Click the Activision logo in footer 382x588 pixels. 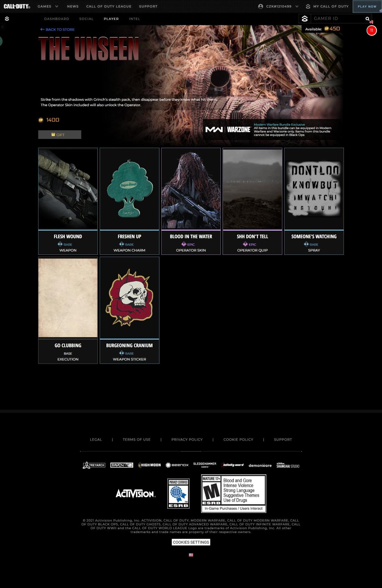pyautogui.click(x=135, y=494)
